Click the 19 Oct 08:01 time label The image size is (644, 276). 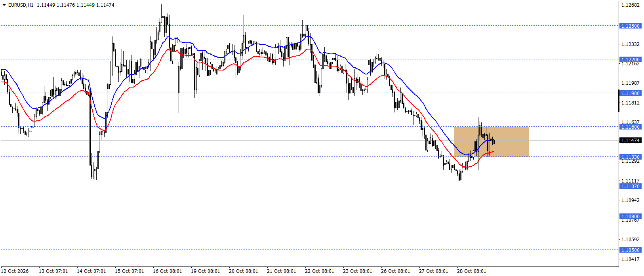point(206,271)
